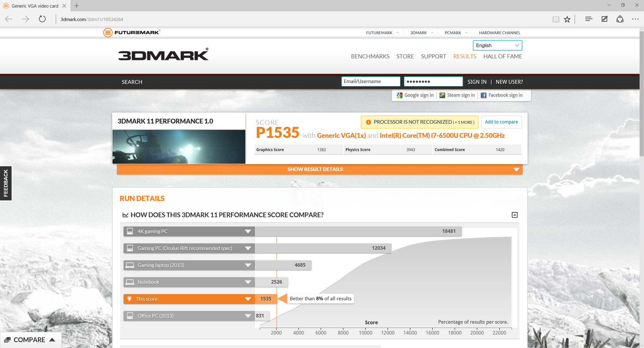This screenshot has width=644, height=348.
Task: Open the Hub lines icon
Action: [x=589, y=19]
